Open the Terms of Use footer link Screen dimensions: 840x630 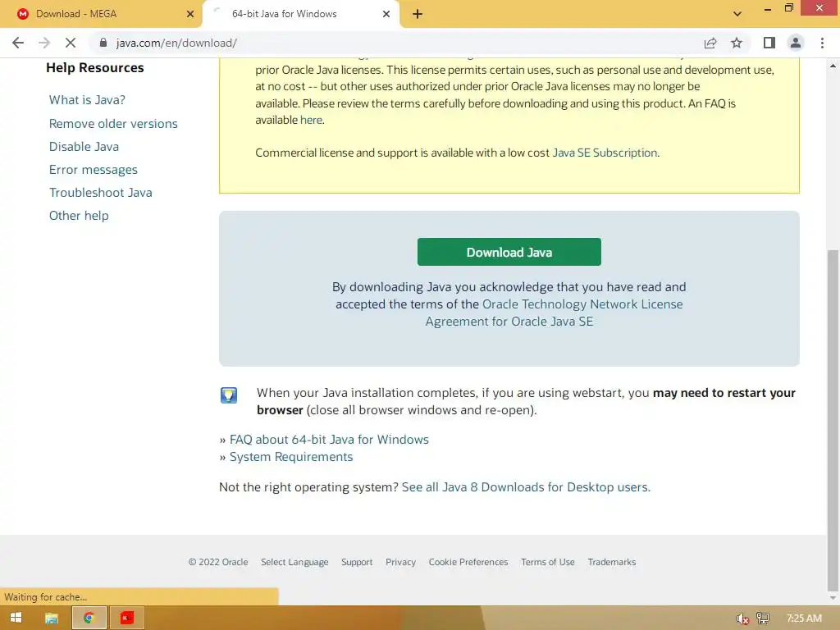click(x=547, y=562)
